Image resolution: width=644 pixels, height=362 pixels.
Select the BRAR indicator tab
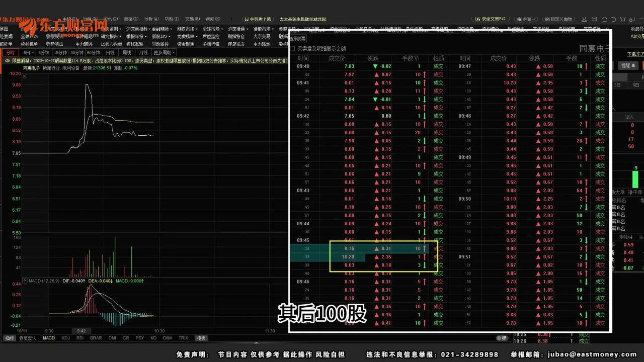pyautogui.click(x=96, y=338)
